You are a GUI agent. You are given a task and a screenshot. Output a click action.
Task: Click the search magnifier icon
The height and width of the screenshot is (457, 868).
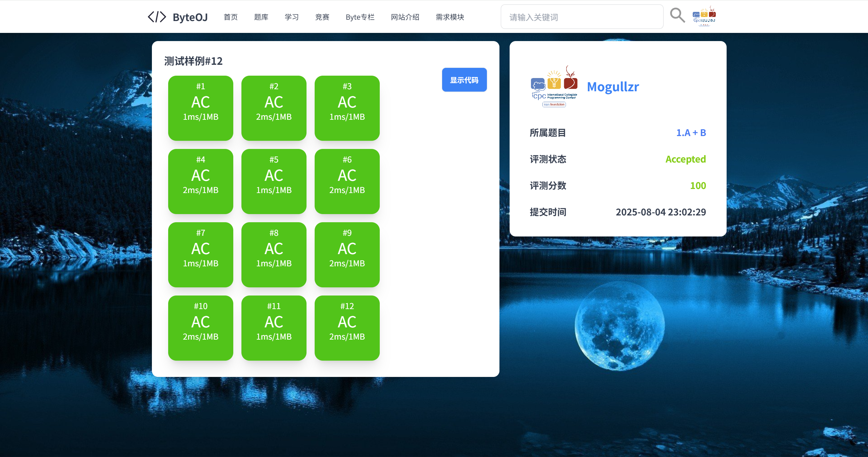tap(677, 16)
